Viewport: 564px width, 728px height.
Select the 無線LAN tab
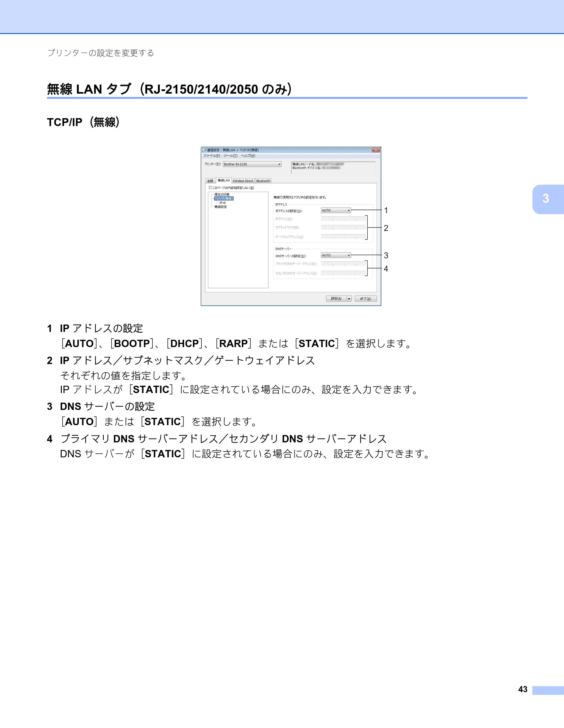click(224, 180)
